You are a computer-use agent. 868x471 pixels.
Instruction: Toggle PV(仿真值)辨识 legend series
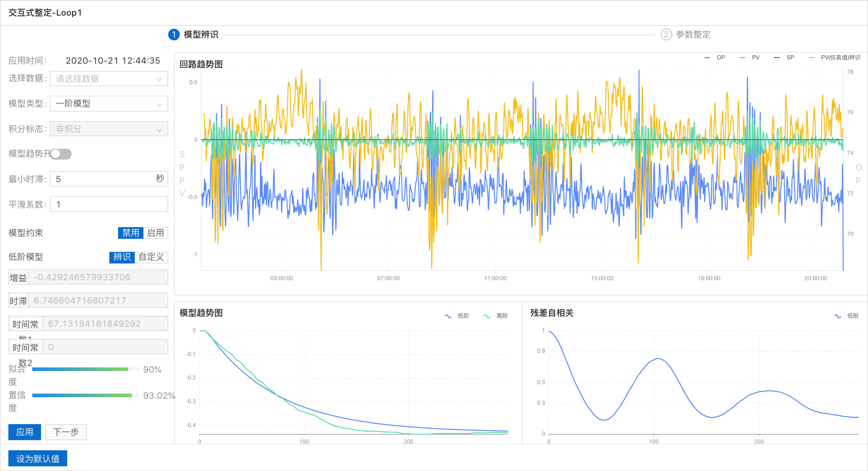[x=834, y=57]
